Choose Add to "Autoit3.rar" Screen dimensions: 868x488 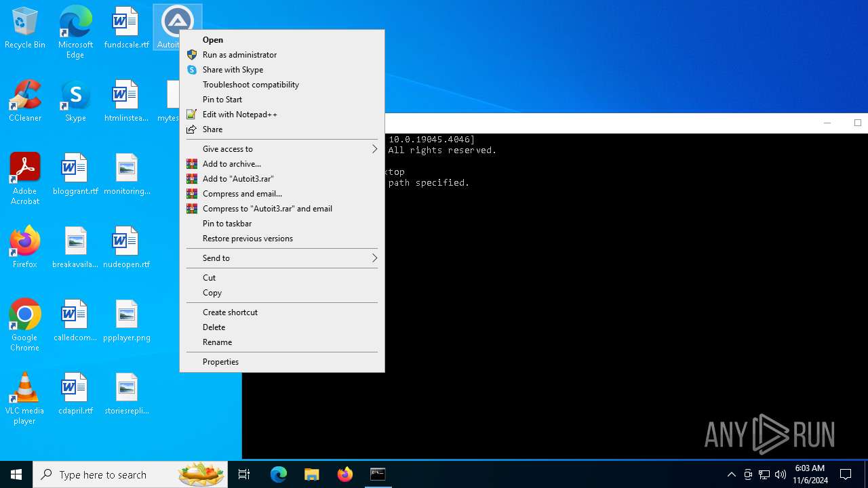click(x=282, y=179)
